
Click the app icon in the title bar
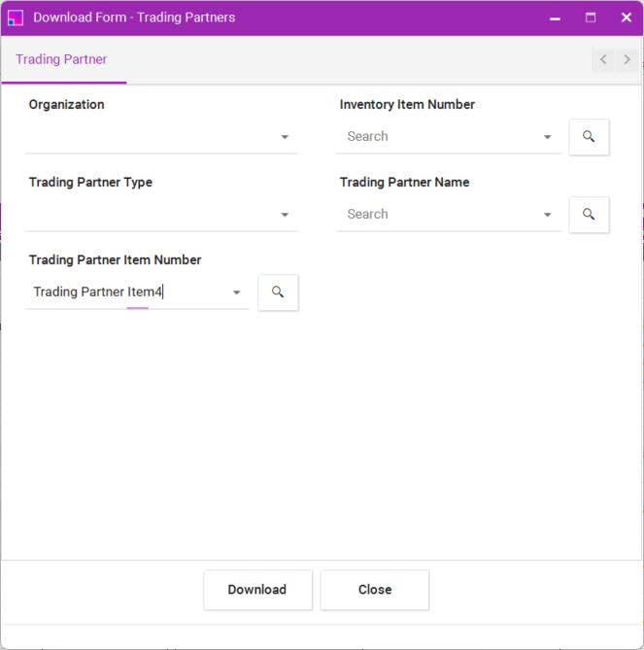(16, 17)
